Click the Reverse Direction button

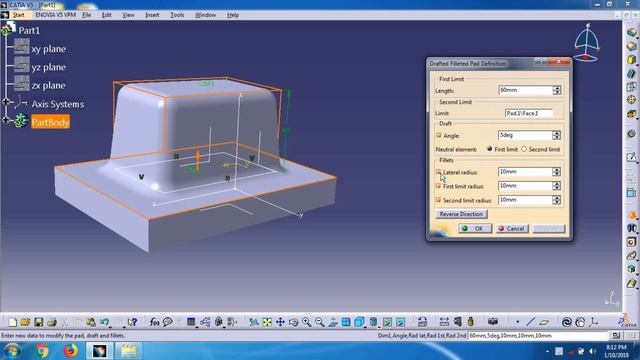tap(461, 214)
